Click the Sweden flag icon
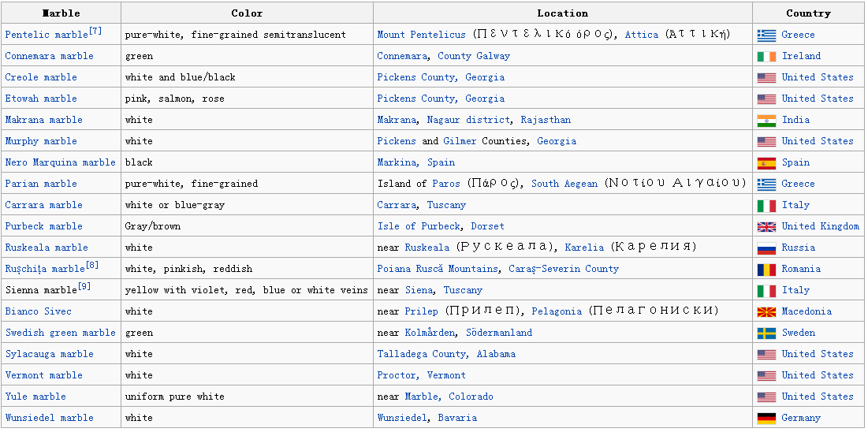 pos(766,333)
